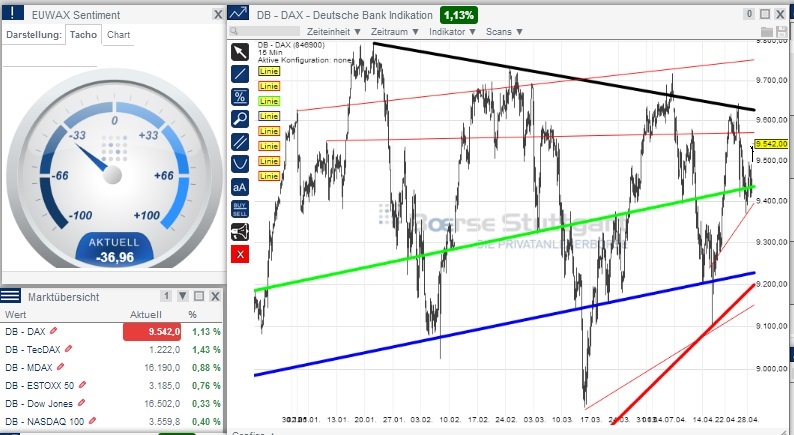The width and height of the screenshot is (794, 435).
Task: Open the Marktübersicht triangle dropdown
Action: pos(183,296)
